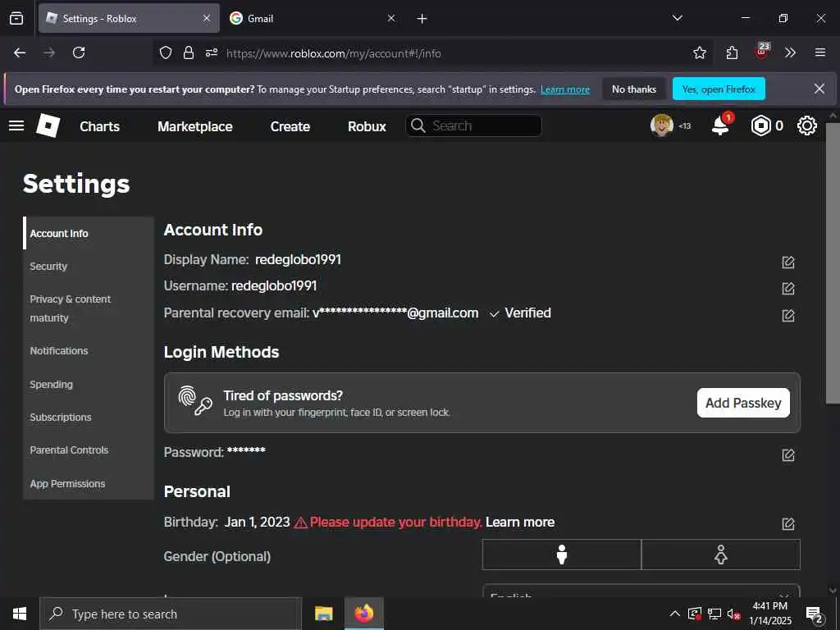Show hidden system tray icons

point(675,614)
